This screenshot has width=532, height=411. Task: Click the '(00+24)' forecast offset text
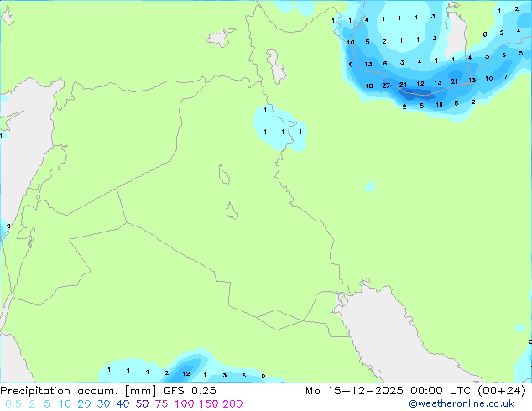[502, 391]
